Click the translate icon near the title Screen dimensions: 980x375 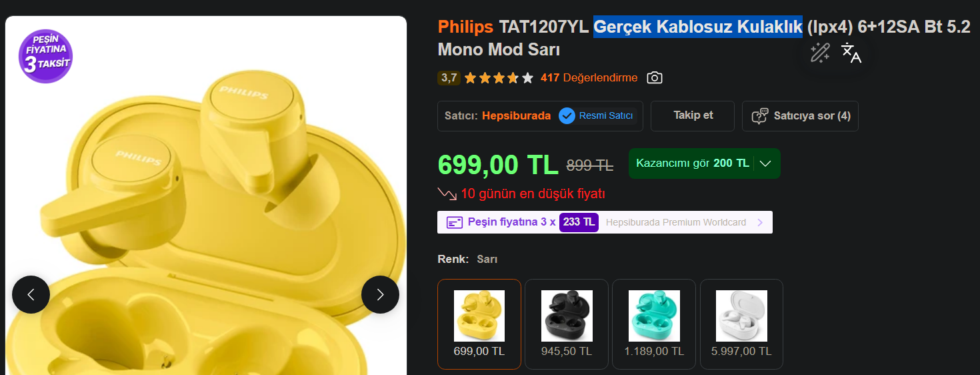click(851, 53)
